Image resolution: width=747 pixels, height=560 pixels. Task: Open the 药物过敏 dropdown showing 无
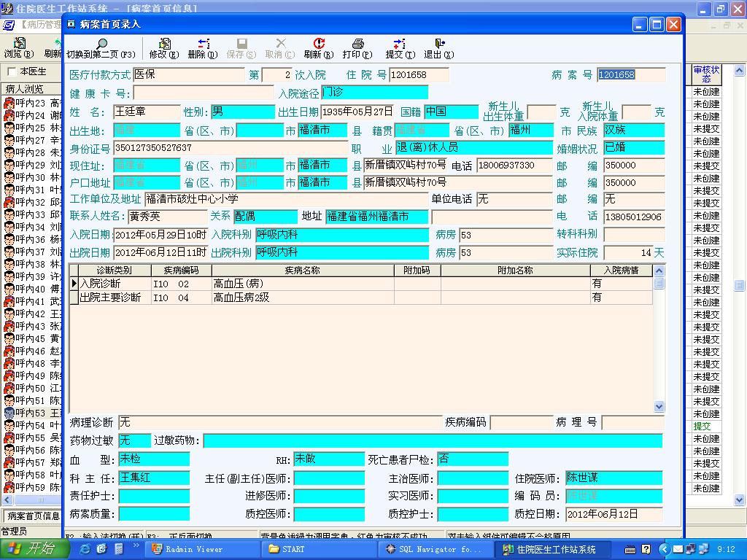click(134, 440)
